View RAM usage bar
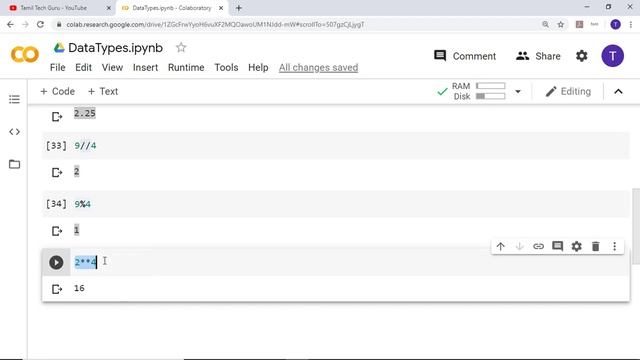Viewport: 640px width, 360px height. tap(491, 86)
